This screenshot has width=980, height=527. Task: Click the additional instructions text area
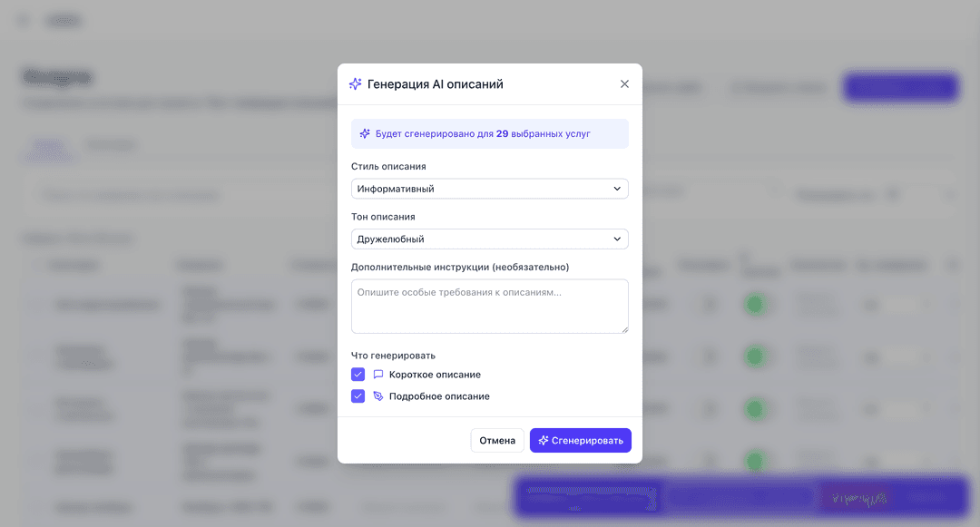click(x=490, y=306)
